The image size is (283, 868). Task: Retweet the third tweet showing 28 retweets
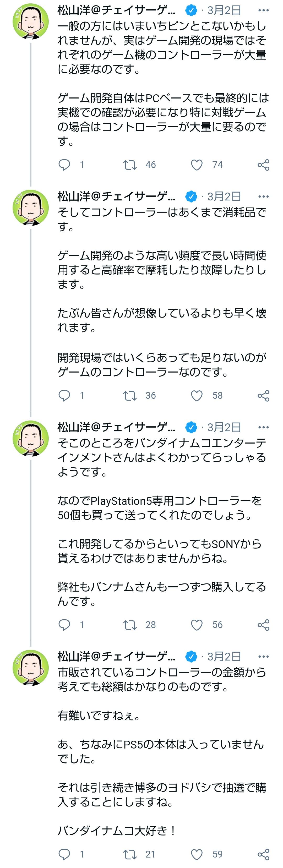130,625
